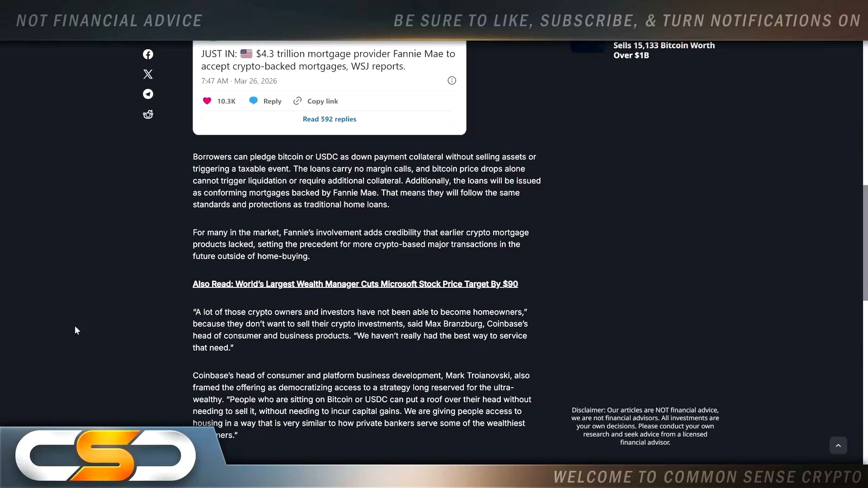
Task: Click the Max Branzburg quote paragraph
Action: point(360,330)
